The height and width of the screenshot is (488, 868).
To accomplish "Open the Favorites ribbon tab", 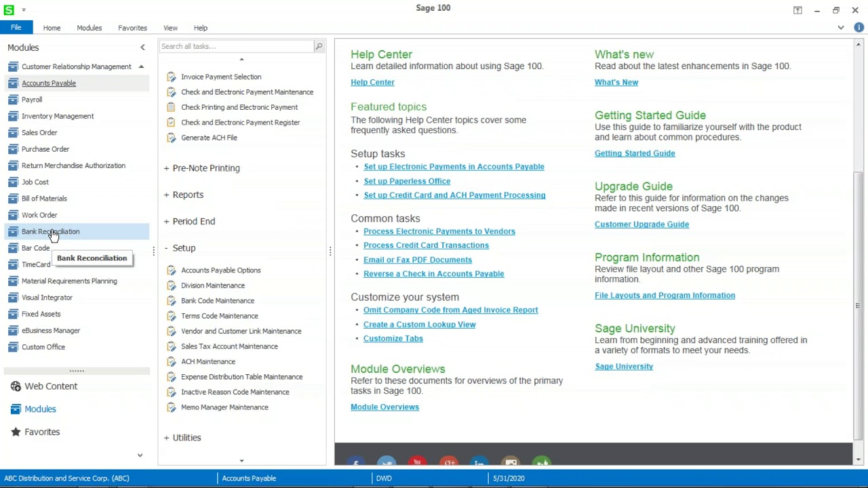I will coord(132,28).
